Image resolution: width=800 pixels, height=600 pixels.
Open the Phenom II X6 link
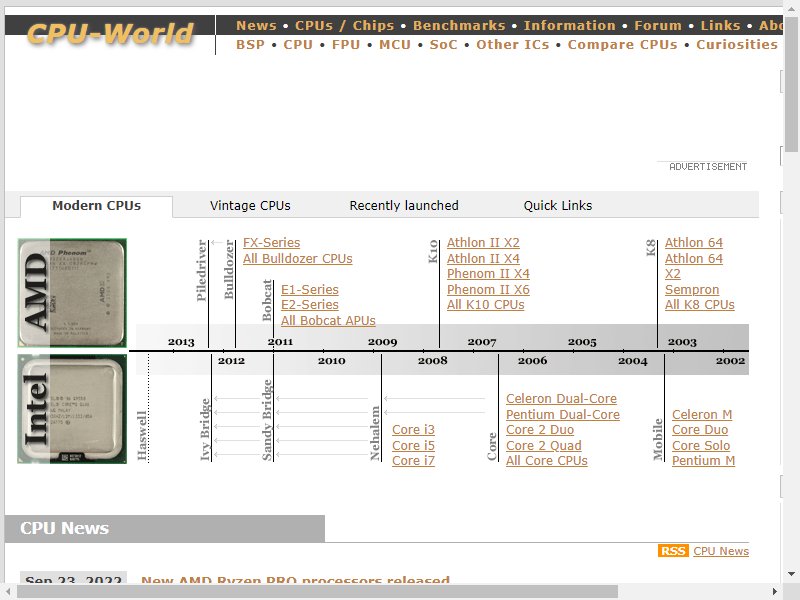(488, 290)
